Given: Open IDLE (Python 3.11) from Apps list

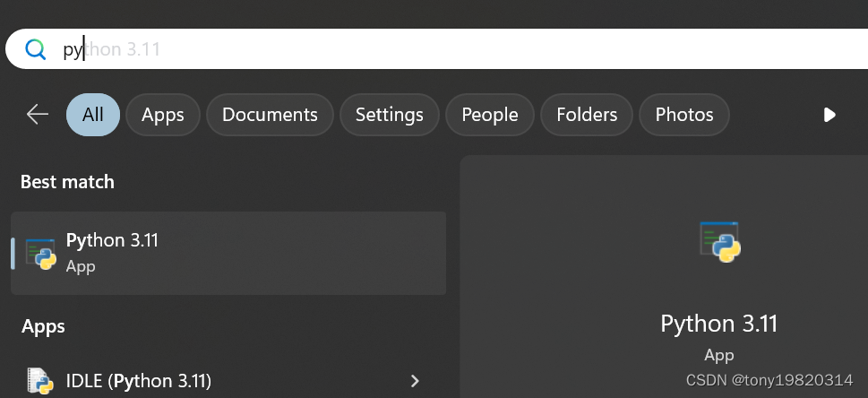Looking at the screenshot, I should [x=228, y=381].
